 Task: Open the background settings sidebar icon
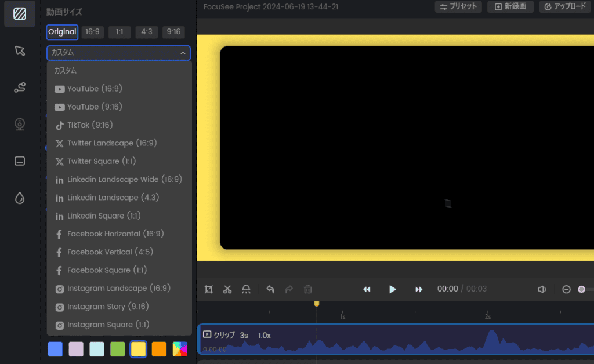(20, 14)
